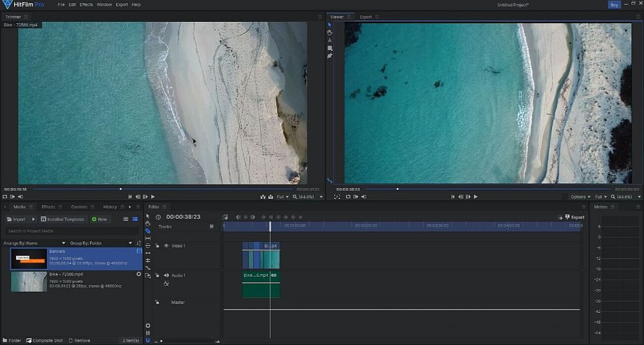This screenshot has height=345, width=644.
Task: Pick the Selection arrow tool in the Editor
Action: tap(147, 216)
